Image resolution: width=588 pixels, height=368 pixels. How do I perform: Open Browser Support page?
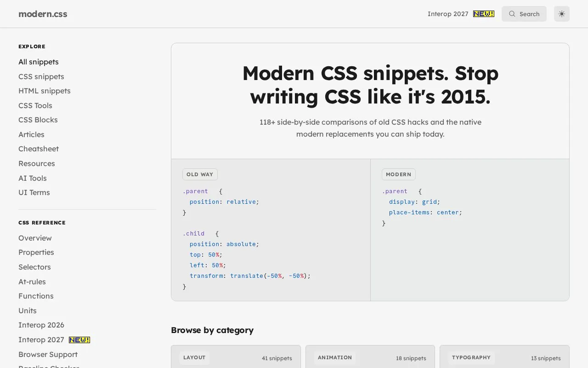pos(48,354)
